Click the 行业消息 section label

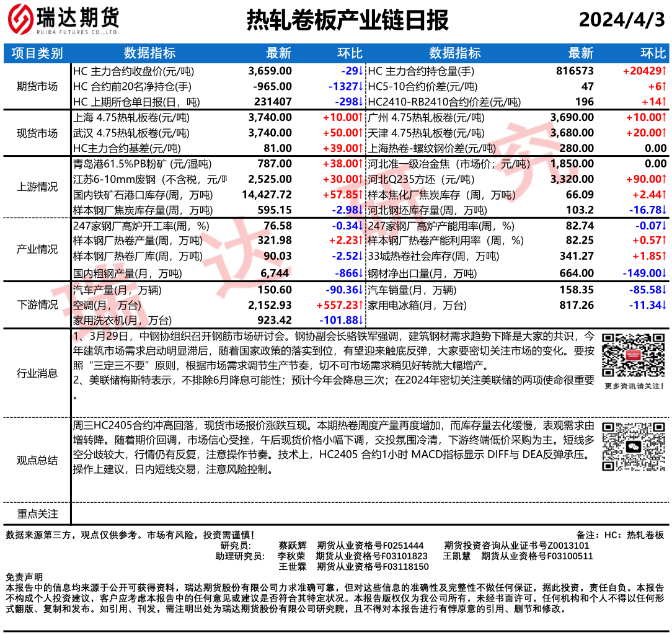point(37,373)
